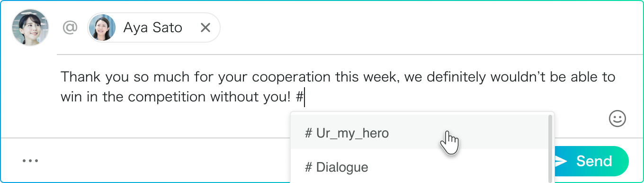
Task: Choose the # Dialogue hashtag suggestion
Action: (420, 167)
